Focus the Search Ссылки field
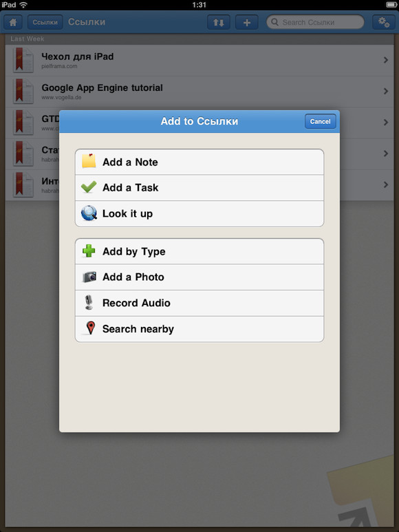Image resolution: width=399 pixels, height=532 pixels. point(315,23)
